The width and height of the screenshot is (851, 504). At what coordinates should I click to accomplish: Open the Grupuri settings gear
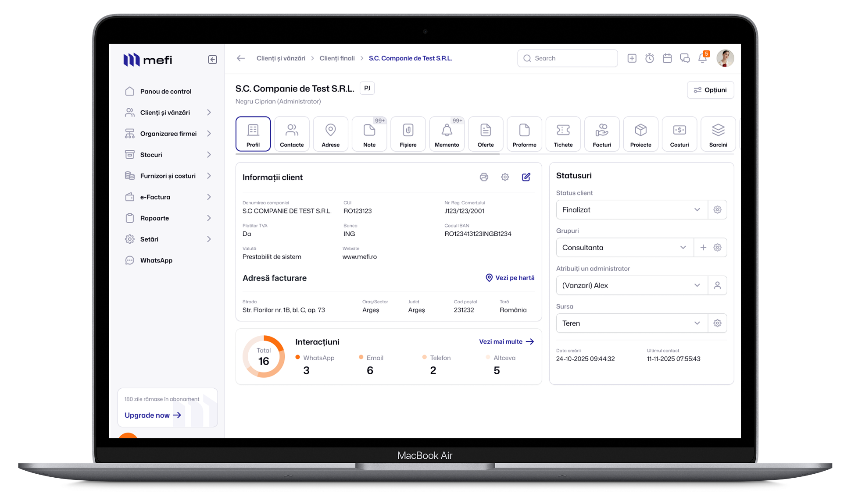(717, 248)
